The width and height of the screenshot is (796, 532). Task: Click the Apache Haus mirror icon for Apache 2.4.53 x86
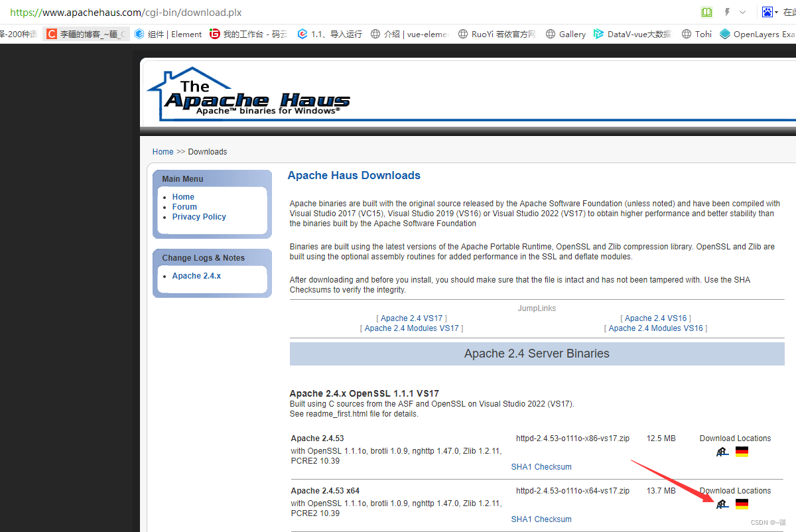722,451
